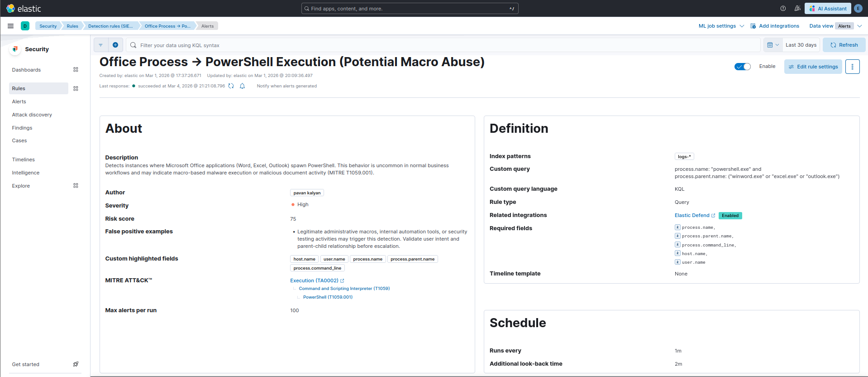Screen dimensions: 868x377
Task: Open the help menu icon
Action: pos(783,9)
